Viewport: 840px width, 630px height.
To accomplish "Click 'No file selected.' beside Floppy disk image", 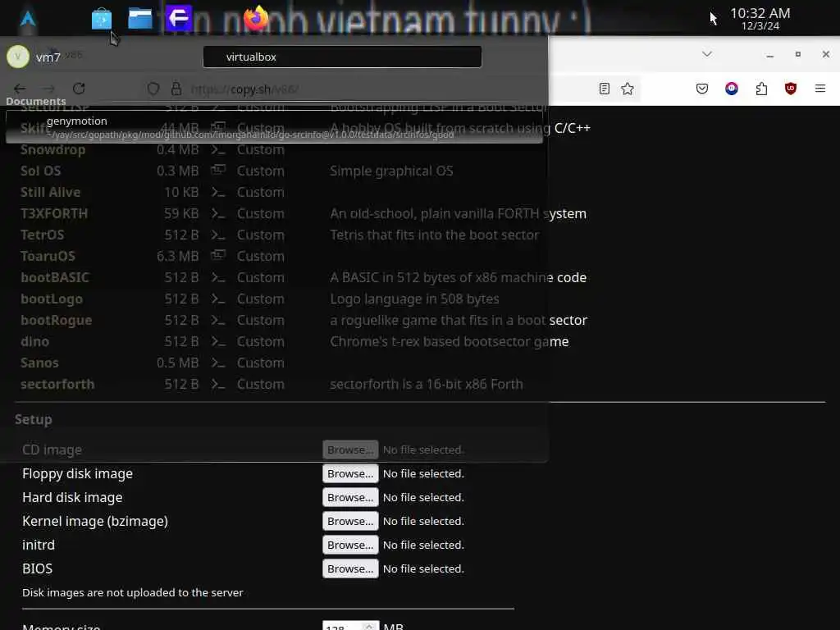I will point(423,473).
